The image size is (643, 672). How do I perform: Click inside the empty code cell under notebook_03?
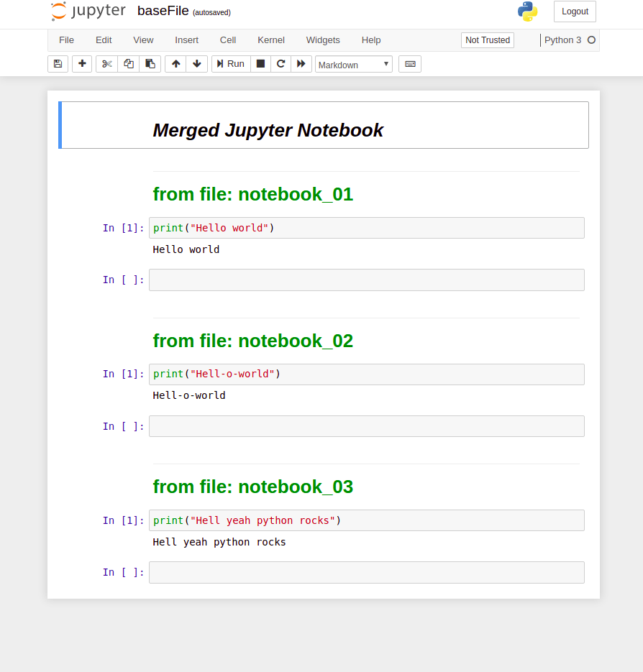[x=366, y=572]
